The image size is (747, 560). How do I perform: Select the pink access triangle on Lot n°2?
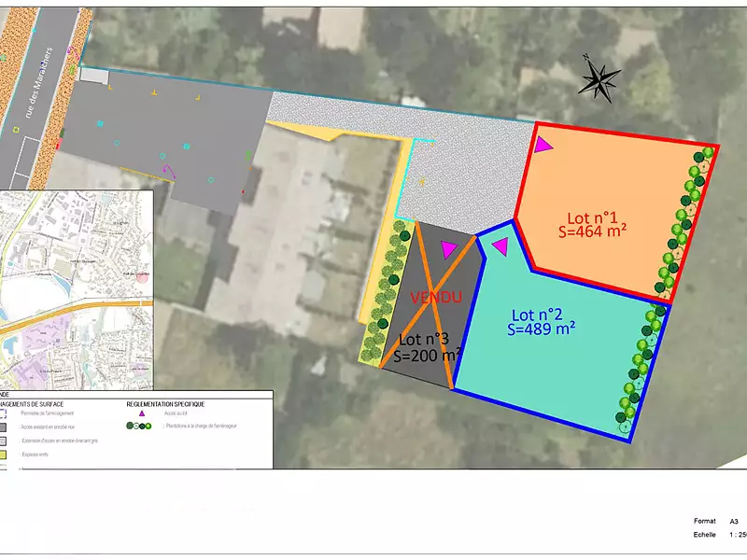[501, 247]
